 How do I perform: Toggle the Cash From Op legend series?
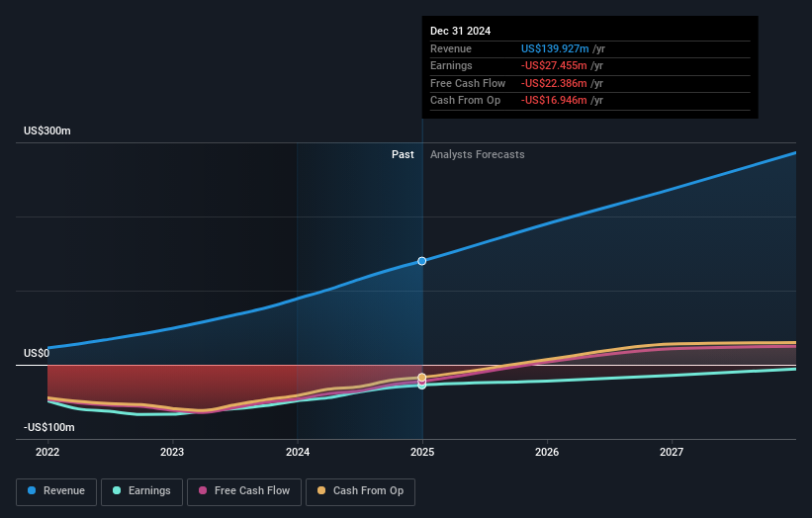[360, 491]
